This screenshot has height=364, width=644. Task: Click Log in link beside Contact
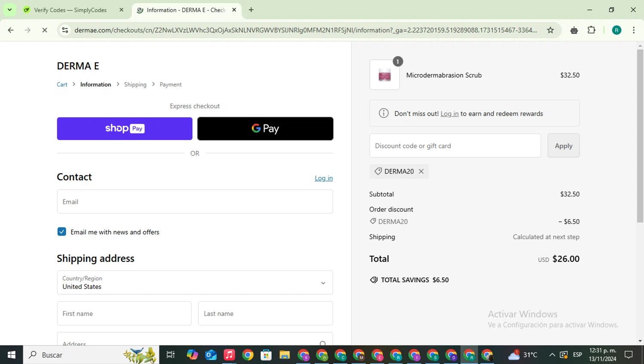324,178
